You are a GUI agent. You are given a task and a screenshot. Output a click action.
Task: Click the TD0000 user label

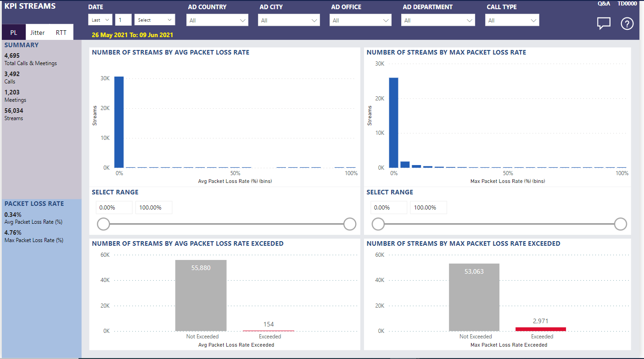[x=627, y=3]
